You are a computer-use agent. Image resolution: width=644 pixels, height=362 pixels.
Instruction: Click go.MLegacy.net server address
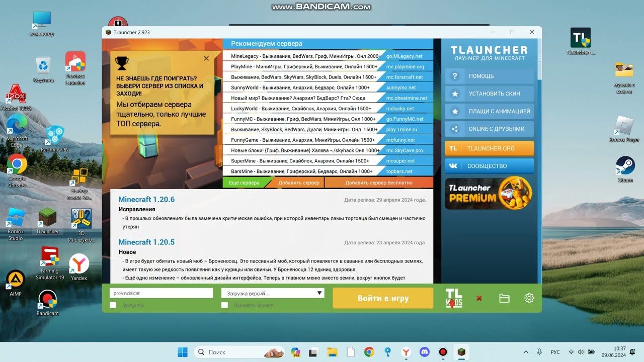coord(405,56)
